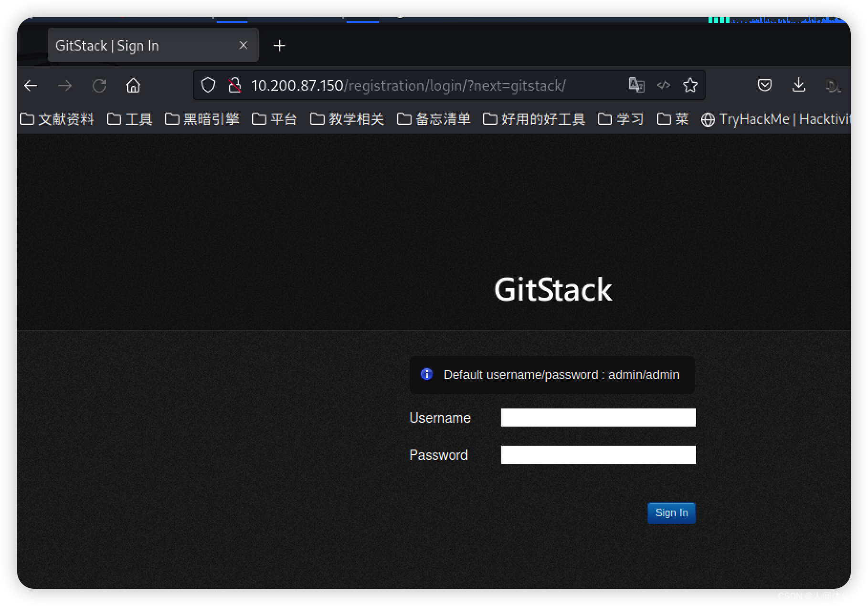The width and height of the screenshot is (868, 606).
Task: Focus the Password input field
Action: coord(598,455)
